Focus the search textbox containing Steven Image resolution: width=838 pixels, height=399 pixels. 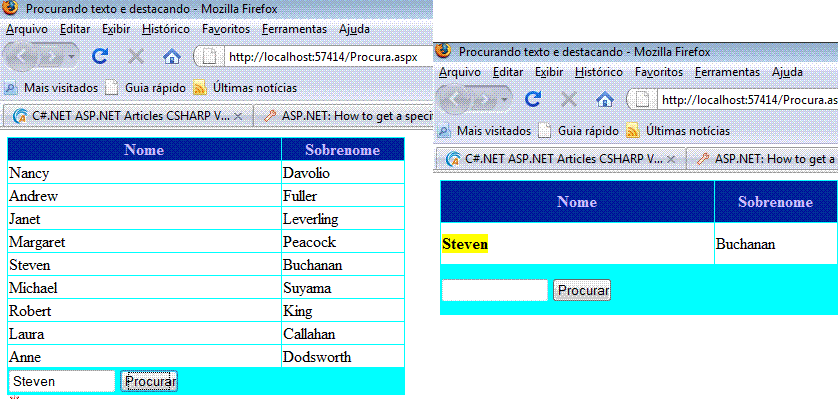tap(62, 381)
